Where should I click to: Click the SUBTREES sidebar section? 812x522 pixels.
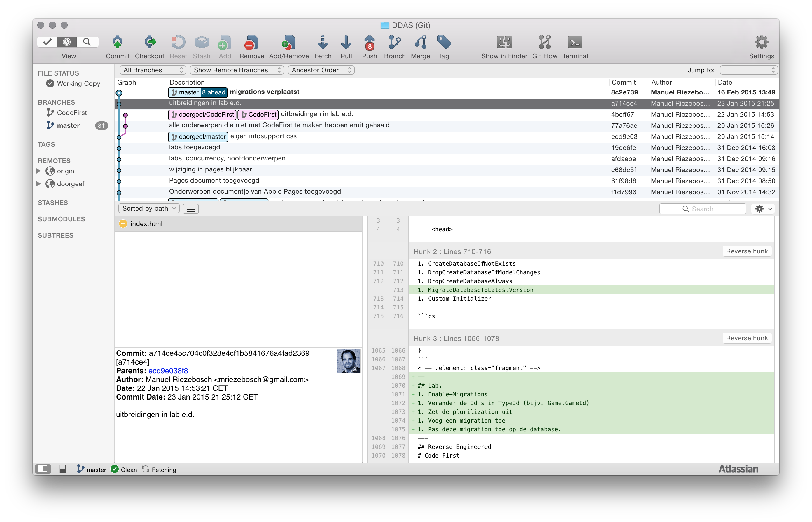click(x=56, y=235)
